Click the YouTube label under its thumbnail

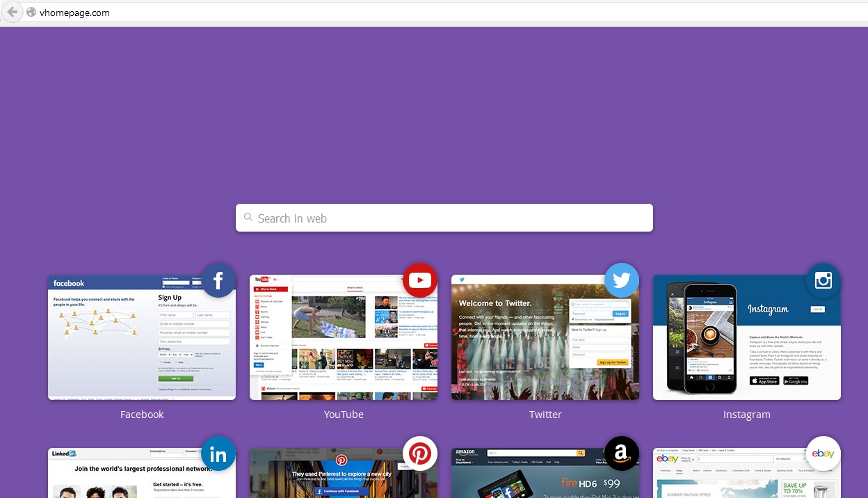click(x=344, y=415)
